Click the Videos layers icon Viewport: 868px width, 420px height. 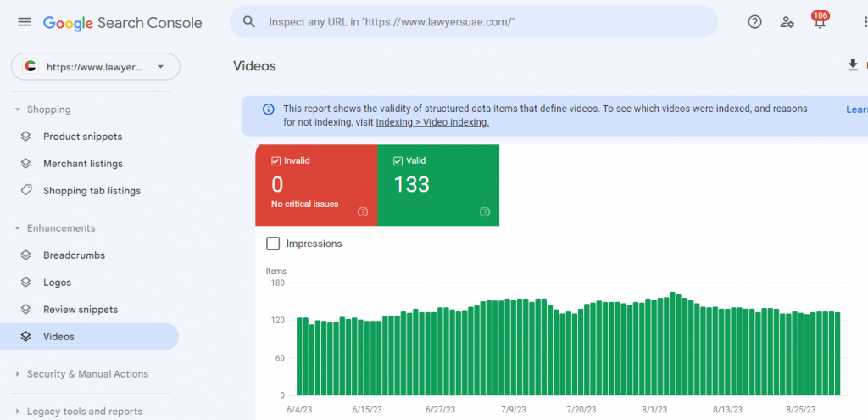(x=25, y=336)
